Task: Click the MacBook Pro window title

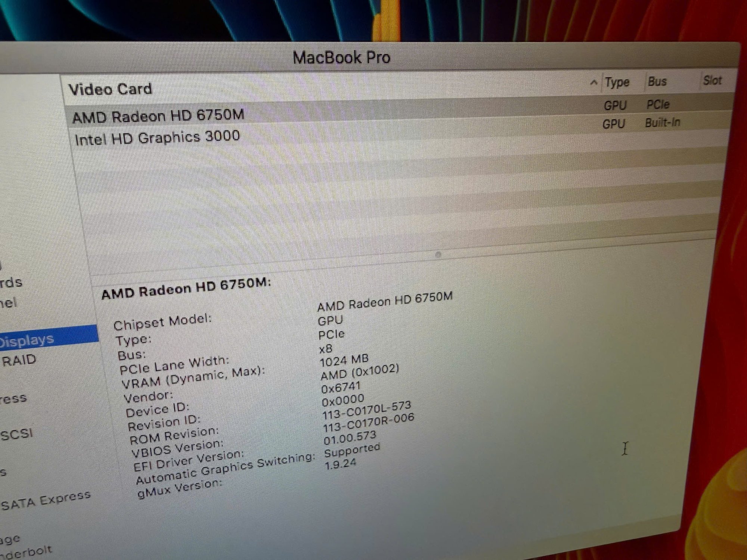Action: point(341,58)
